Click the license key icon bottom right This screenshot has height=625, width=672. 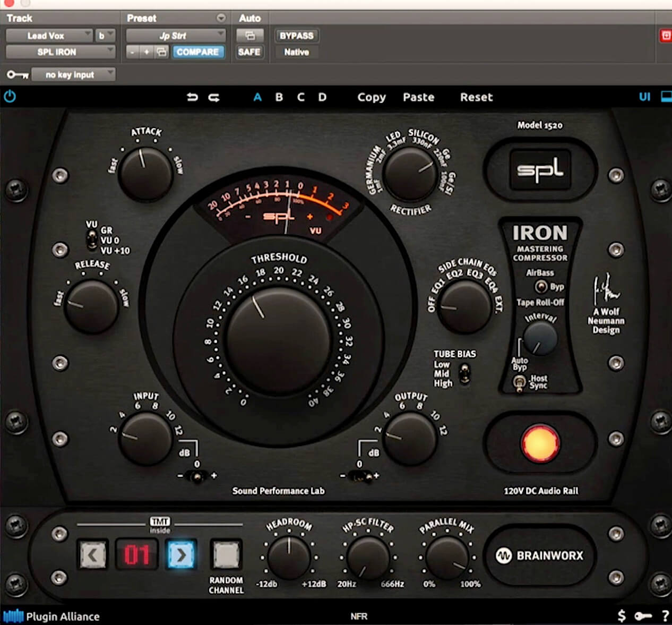[x=642, y=616]
